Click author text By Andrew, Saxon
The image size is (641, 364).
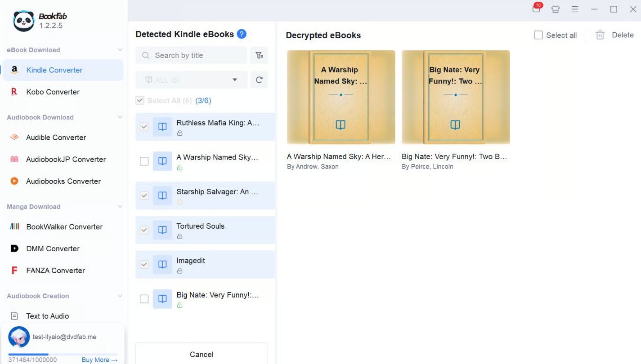coord(313,167)
